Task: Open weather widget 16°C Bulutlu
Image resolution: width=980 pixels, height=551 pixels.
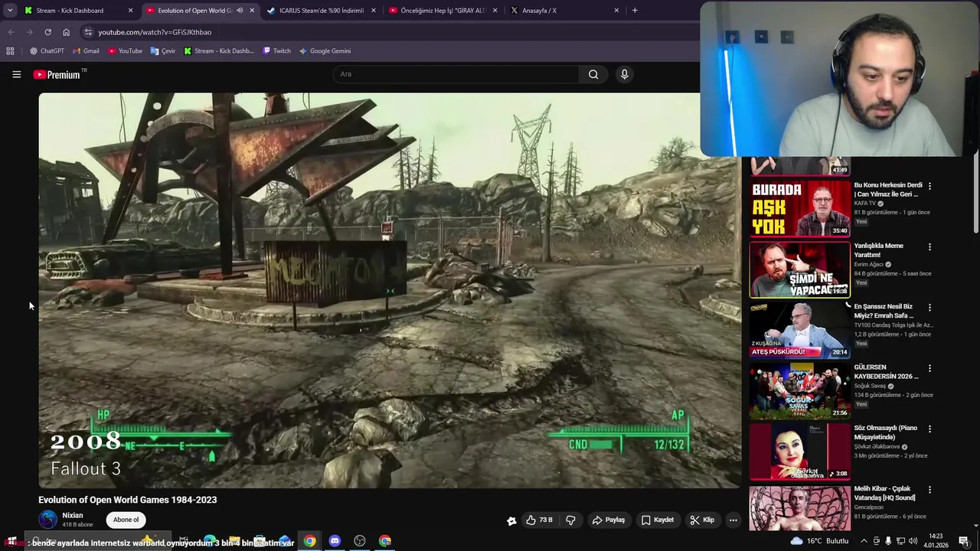Action: pos(819,541)
